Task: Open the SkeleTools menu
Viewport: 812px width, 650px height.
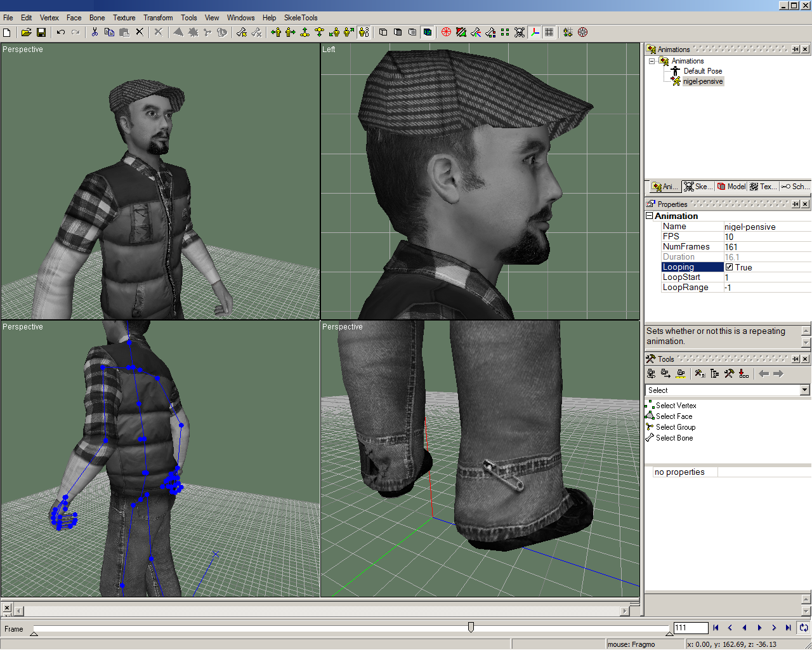Action: [301, 18]
